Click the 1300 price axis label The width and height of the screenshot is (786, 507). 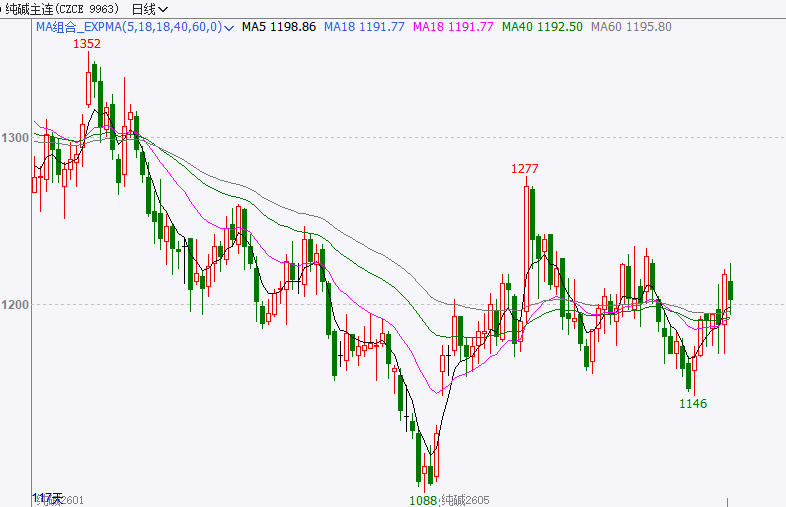(15, 137)
